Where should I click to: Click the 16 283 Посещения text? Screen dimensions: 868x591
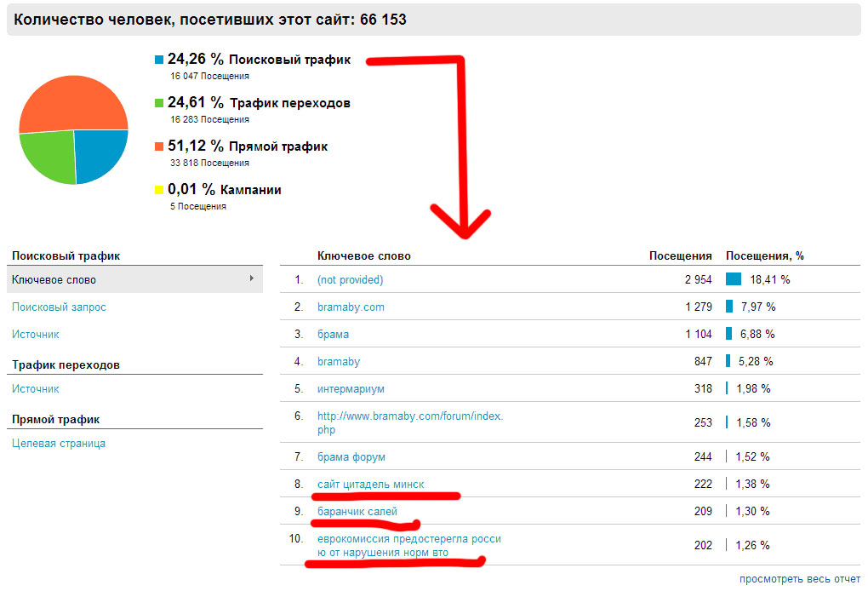209,119
